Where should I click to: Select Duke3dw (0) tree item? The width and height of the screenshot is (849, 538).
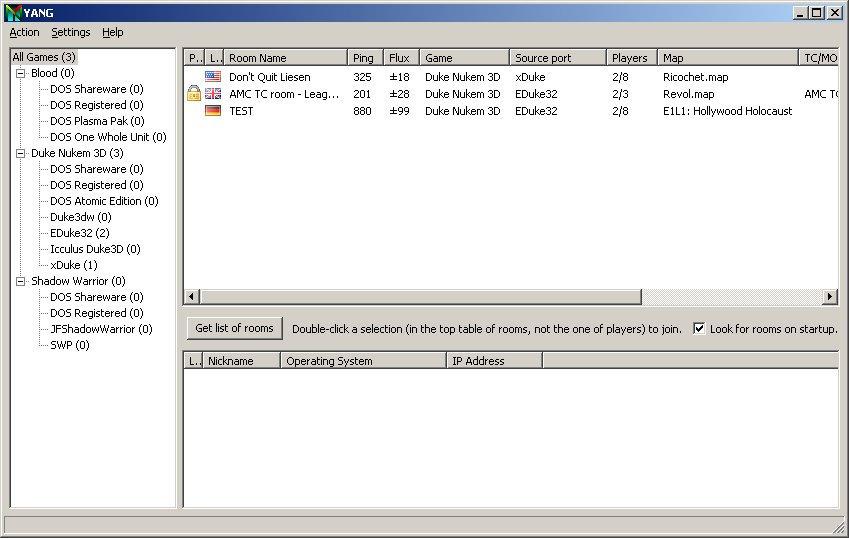81,217
